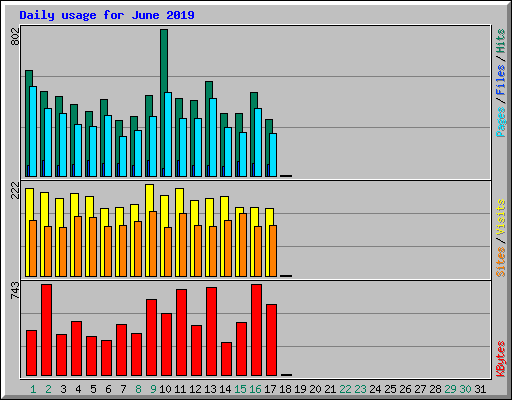This screenshot has height=400, width=512.
Task: Select the red KBytes bar for day 14
Action: coord(226,359)
